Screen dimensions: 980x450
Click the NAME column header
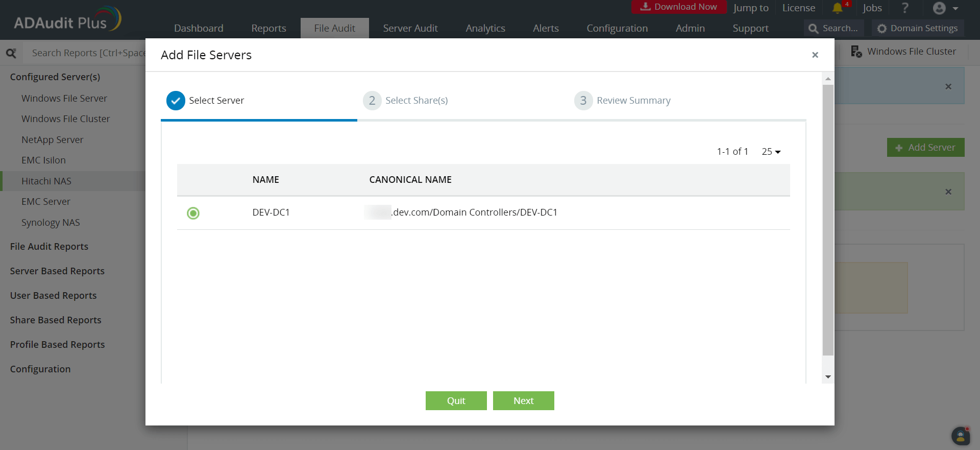click(266, 180)
